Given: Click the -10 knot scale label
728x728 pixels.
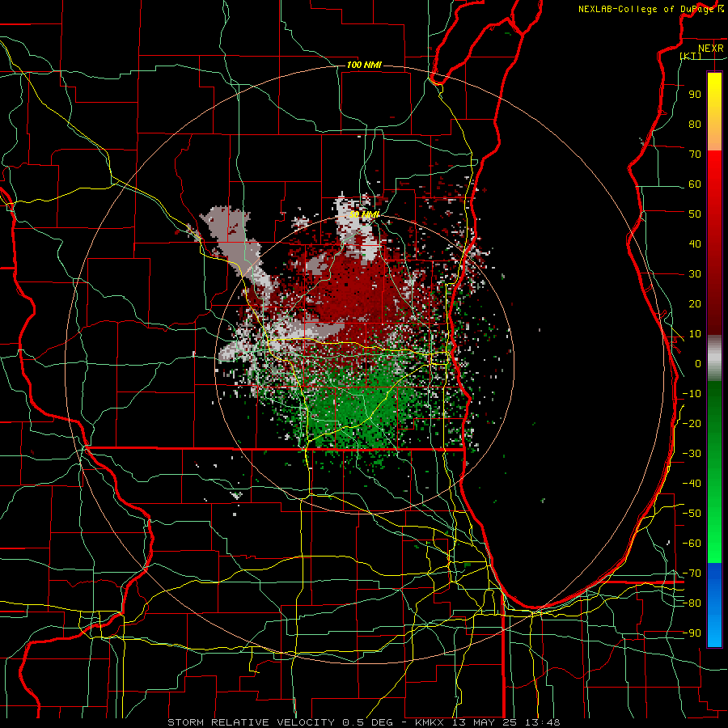Looking at the screenshot, I should click(x=692, y=394).
